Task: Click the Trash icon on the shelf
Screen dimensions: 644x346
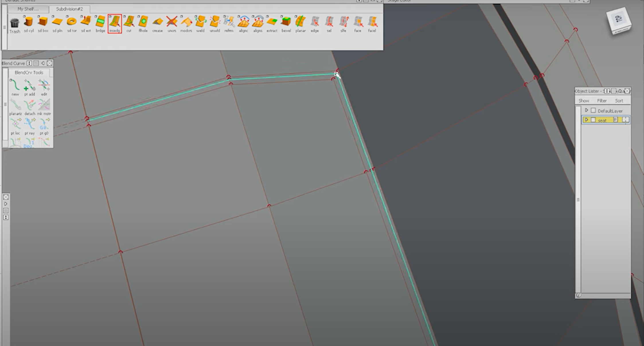Action: coord(14,22)
